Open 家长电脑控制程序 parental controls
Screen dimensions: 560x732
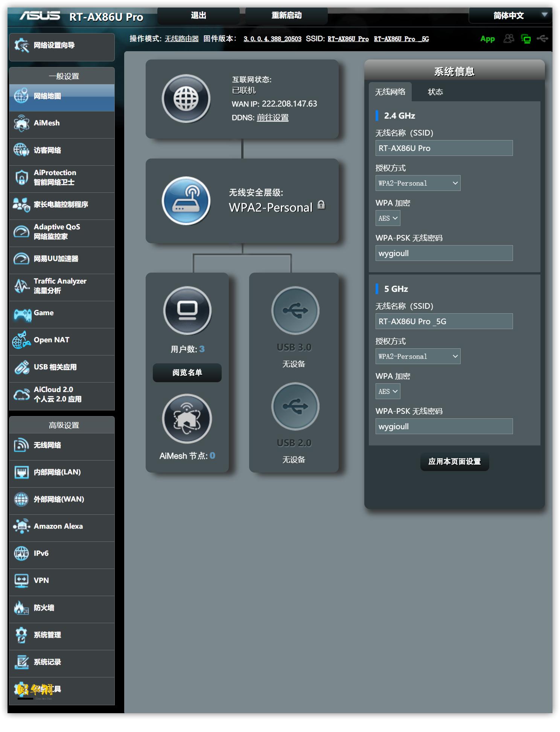click(62, 206)
